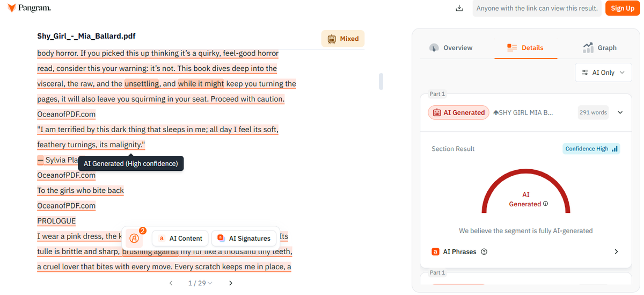644x295 pixels.
Task: Click the Pangram logo icon
Action: tap(12, 9)
